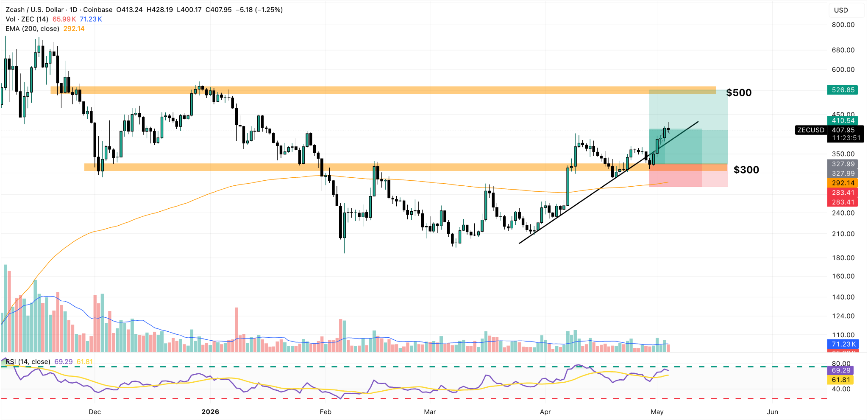Select the EMA (200, close) indicator legend

click(32, 28)
